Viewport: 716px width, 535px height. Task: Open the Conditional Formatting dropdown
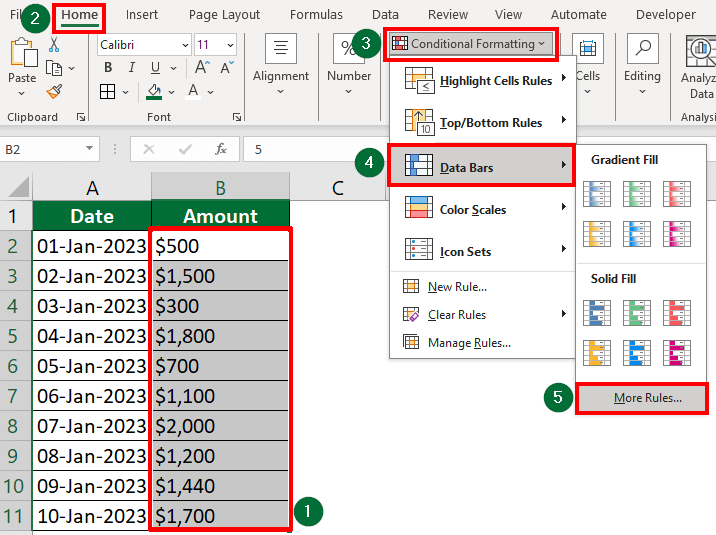(x=469, y=44)
